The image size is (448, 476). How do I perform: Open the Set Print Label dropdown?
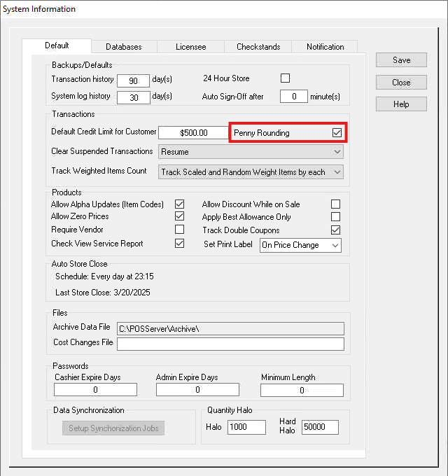[x=300, y=245]
